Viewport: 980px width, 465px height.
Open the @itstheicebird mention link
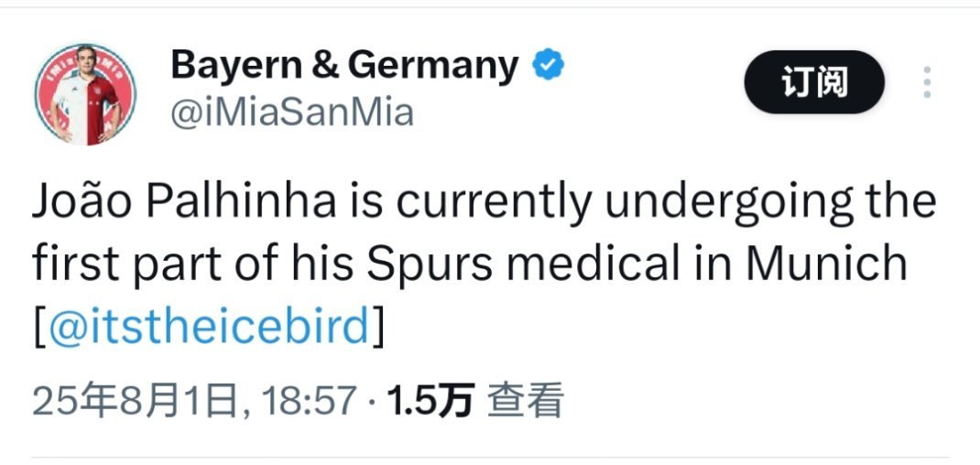[x=210, y=326]
